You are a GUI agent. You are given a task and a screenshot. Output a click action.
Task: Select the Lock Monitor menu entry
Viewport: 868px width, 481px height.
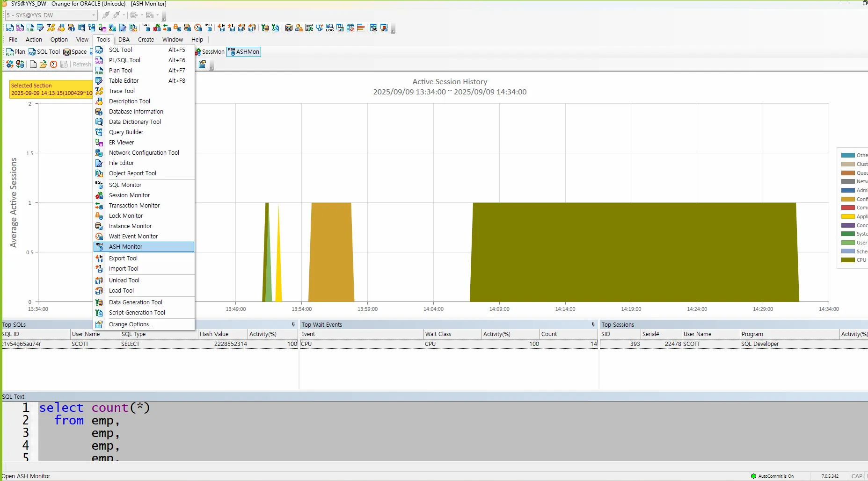125,216
